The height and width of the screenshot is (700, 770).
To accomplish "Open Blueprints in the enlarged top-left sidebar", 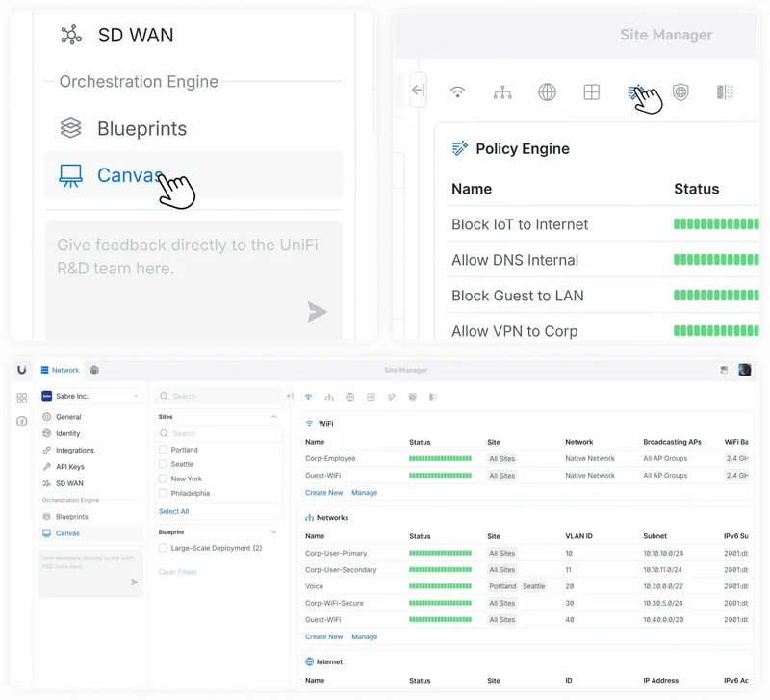I will click(123, 129).
